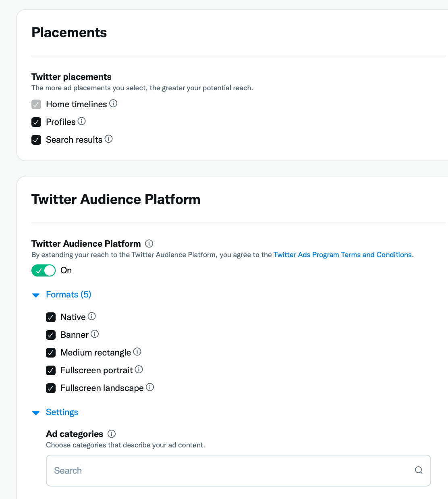Screen dimensions: 448x499
Task: Uncheck the Profiles placement checkbox
Action: pyautogui.click(x=36, y=122)
